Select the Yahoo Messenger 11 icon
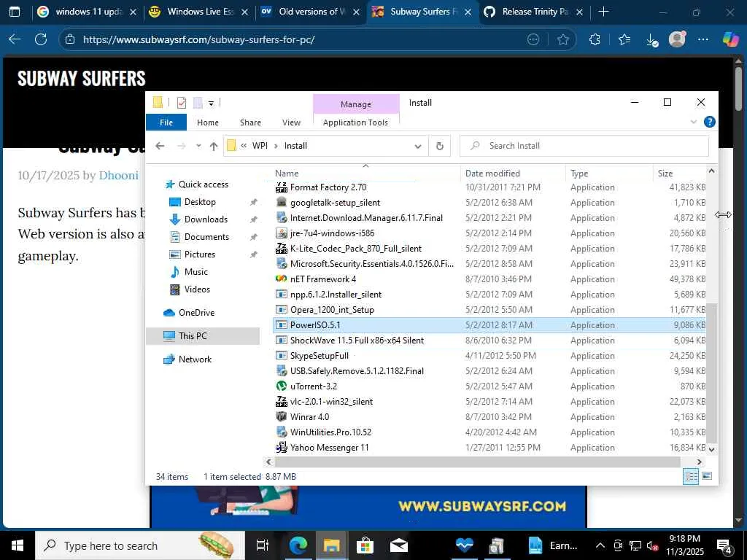 click(282, 447)
